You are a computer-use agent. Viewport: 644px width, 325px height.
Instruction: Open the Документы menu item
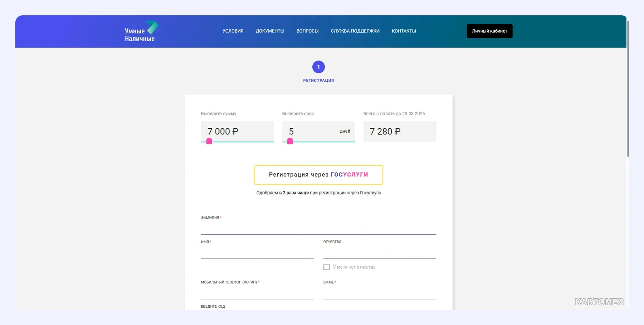pos(270,31)
